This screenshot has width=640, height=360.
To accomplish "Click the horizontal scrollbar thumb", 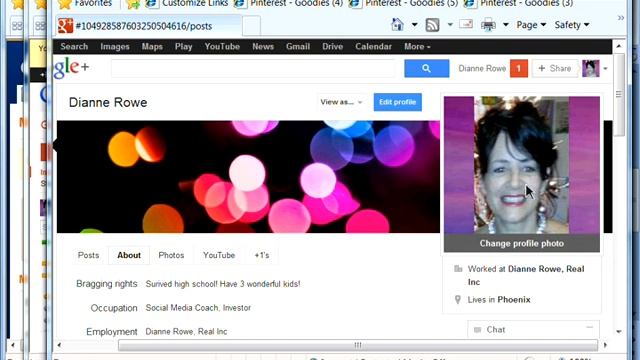I will coord(358,345).
